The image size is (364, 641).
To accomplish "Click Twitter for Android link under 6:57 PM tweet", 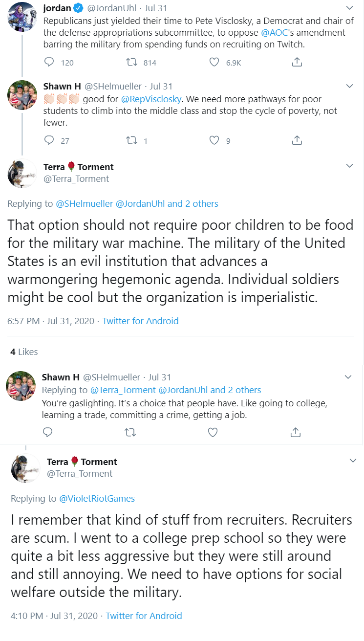I will [x=140, y=321].
